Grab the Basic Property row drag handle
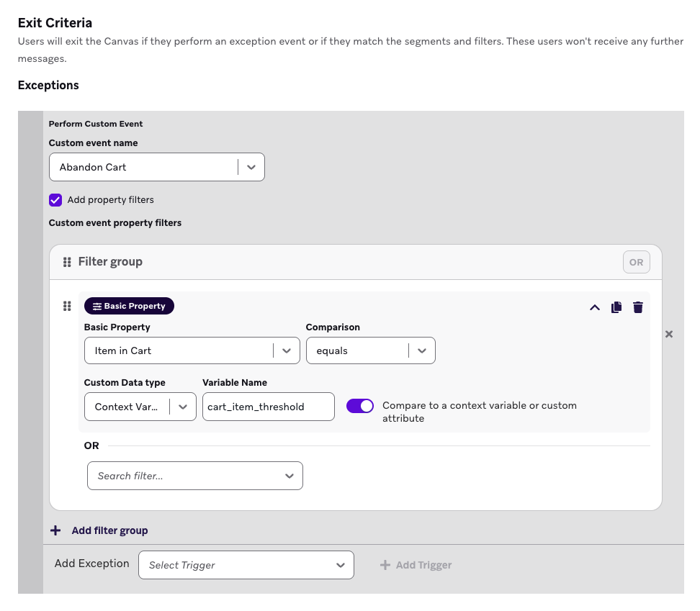This screenshot has height=611, width=700. [67, 306]
